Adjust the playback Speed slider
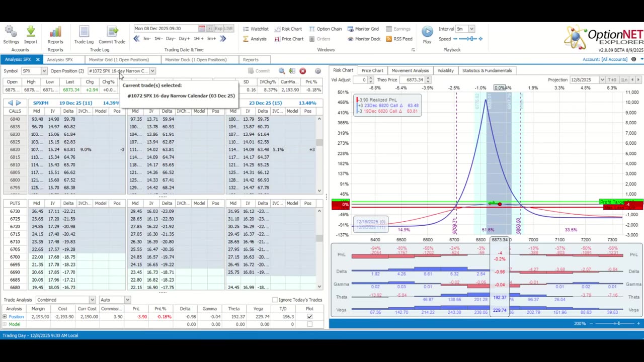Screen dimensions: 644x362 pos(471,39)
